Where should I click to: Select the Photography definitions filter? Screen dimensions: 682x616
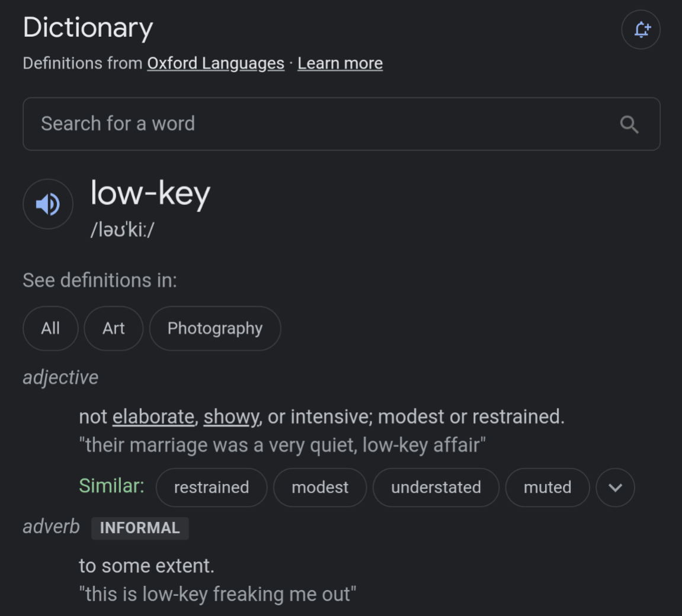point(214,328)
